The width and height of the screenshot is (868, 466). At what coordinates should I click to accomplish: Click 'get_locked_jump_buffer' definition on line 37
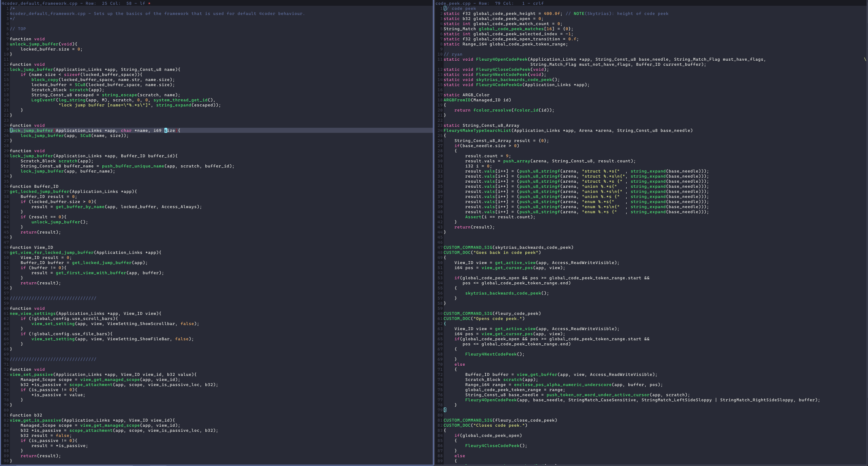click(x=40, y=191)
